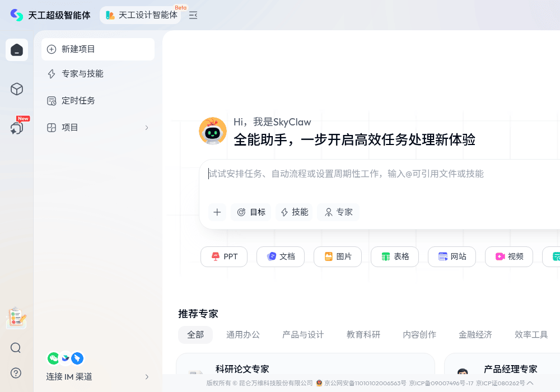
Task: Open 定时任务 menu item
Action: click(98, 101)
